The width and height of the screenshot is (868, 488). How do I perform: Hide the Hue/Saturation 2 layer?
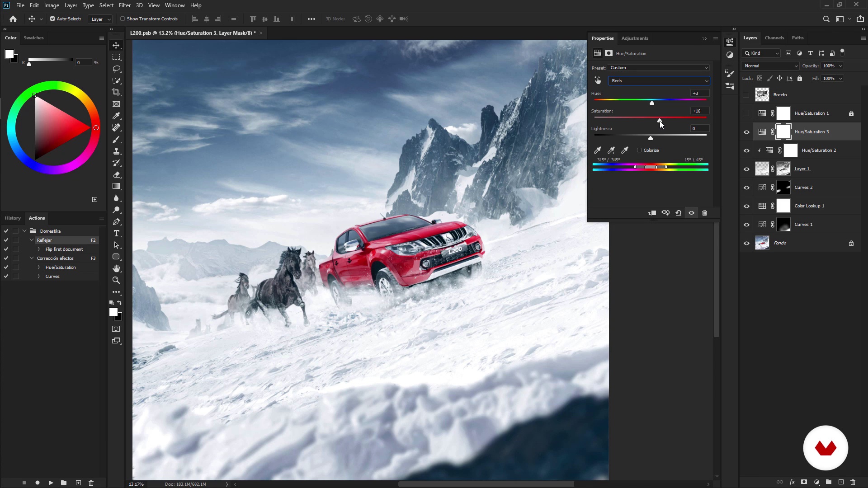click(746, 150)
